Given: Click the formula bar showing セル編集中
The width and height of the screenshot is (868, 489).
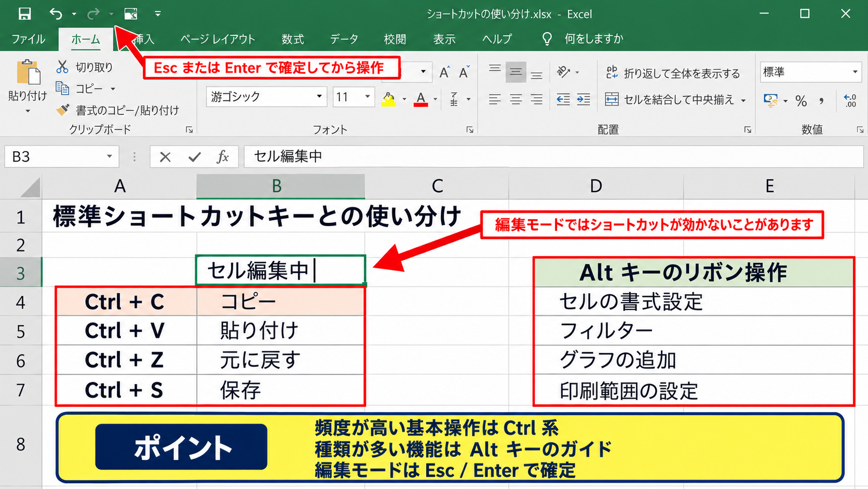Looking at the screenshot, I should (x=553, y=156).
